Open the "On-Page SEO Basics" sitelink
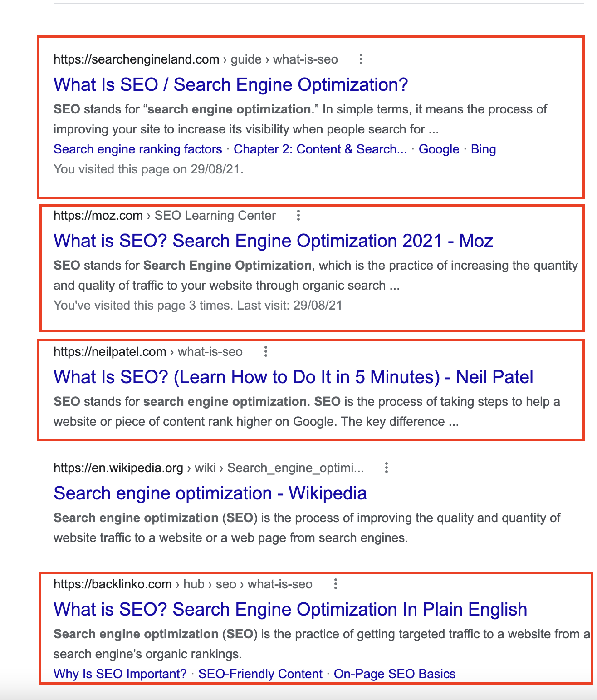597x700 pixels. [394, 674]
